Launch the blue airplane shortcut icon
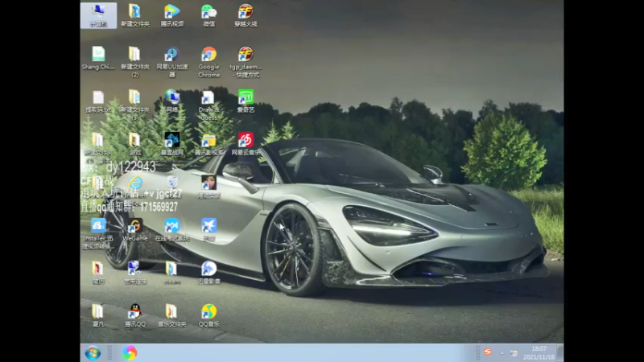 (x=208, y=229)
